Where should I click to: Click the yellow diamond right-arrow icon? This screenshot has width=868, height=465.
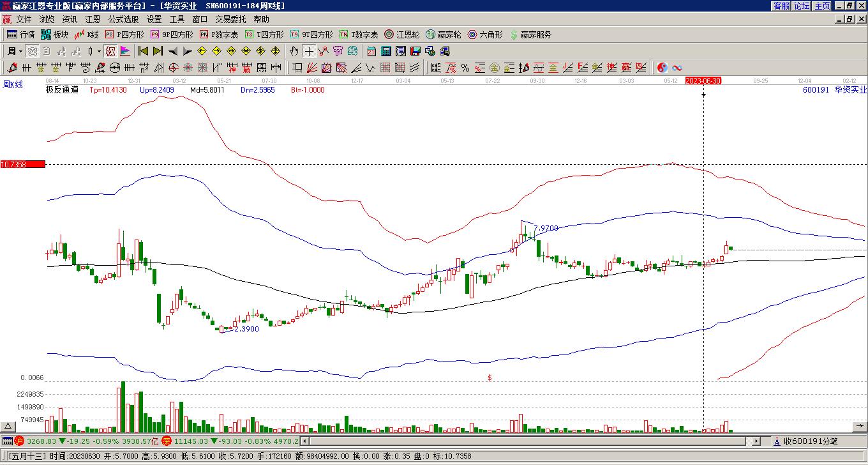[x=216, y=51]
